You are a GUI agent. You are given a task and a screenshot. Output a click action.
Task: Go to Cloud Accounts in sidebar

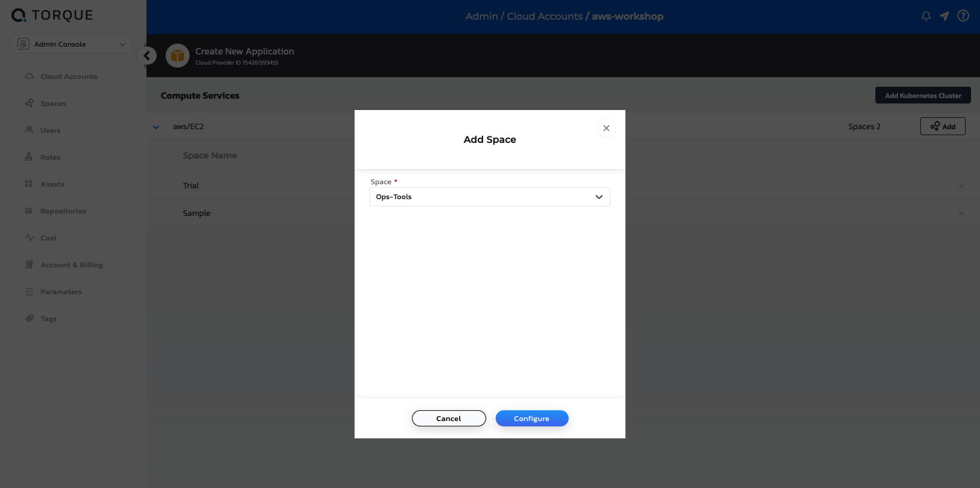[x=62, y=77]
